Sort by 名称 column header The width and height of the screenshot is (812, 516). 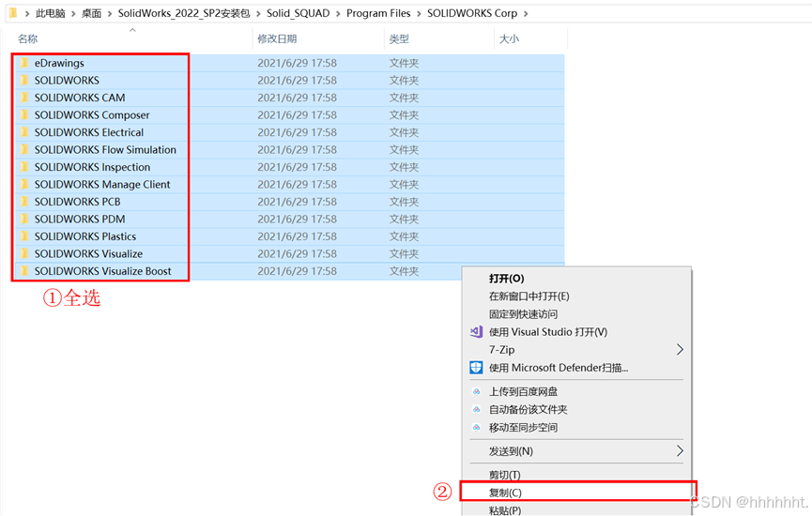tap(27, 38)
